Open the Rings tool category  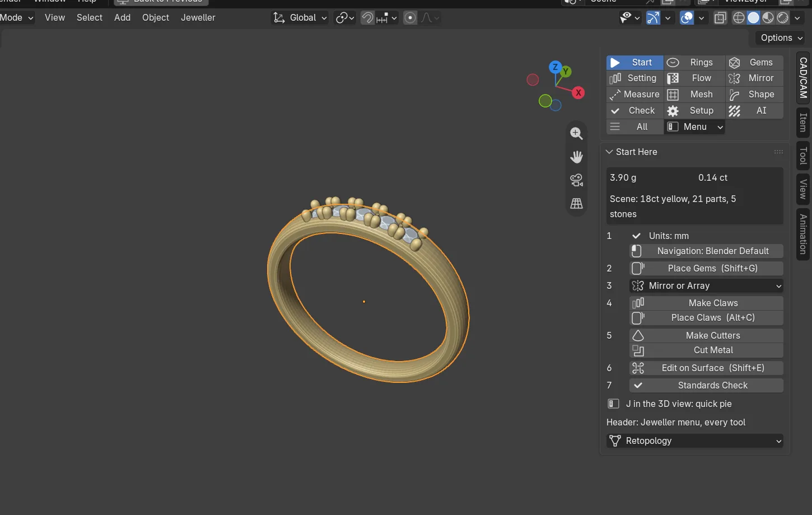[694, 62]
